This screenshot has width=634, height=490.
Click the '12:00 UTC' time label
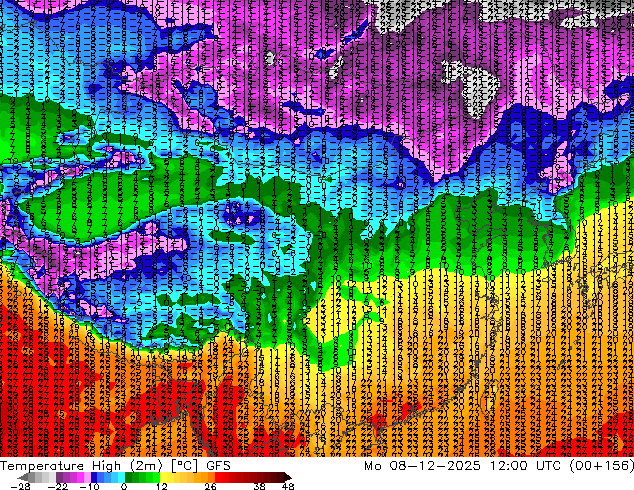(x=525, y=466)
